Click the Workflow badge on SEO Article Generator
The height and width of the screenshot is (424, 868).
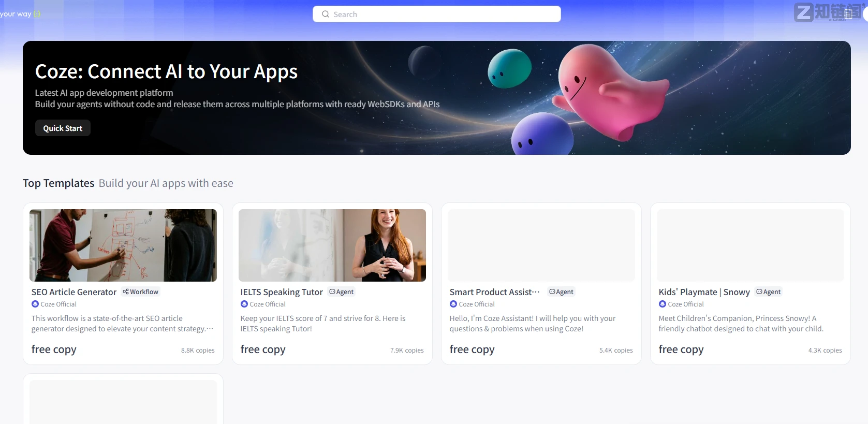pos(141,292)
